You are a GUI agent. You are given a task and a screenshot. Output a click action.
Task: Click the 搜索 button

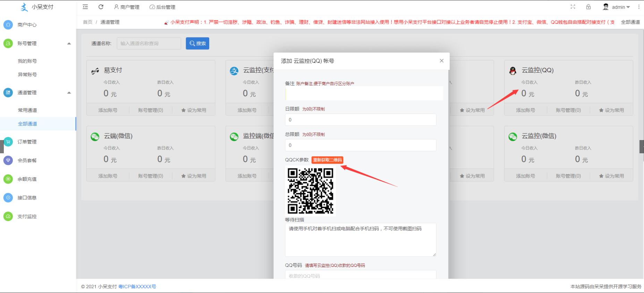pyautogui.click(x=197, y=43)
